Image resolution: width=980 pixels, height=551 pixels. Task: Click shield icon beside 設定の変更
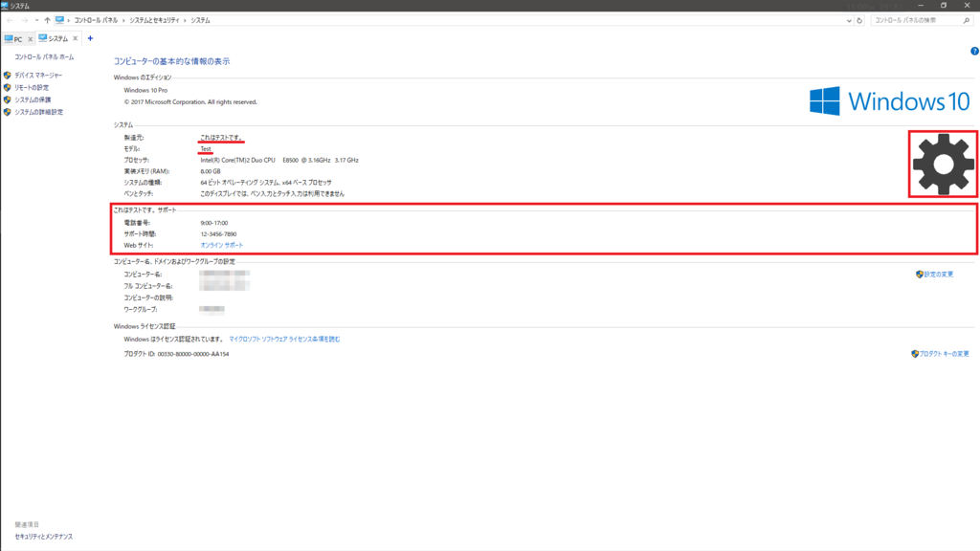pyautogui.click(x=920, y=275)
